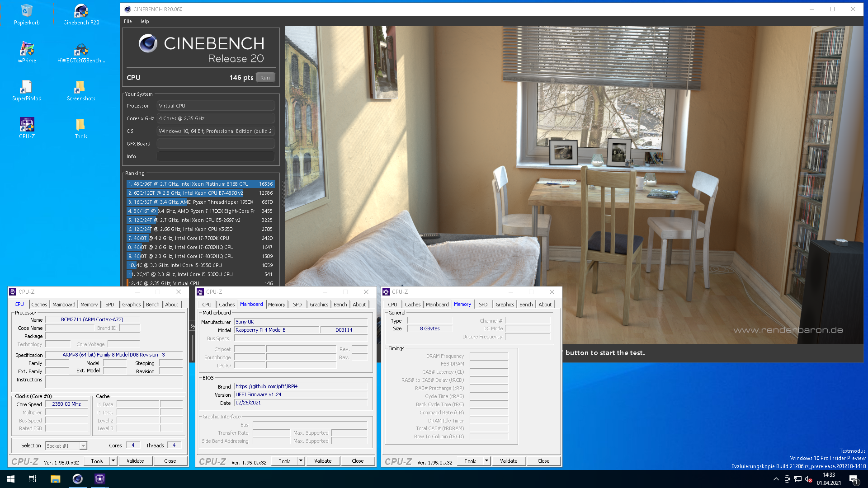Open File Explorer from the taskbar

point(55,479)
